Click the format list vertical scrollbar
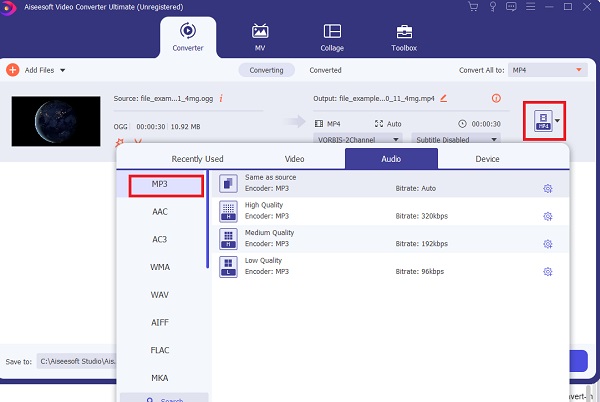Viewport: 600px width, 402px height. coord(207,219)
